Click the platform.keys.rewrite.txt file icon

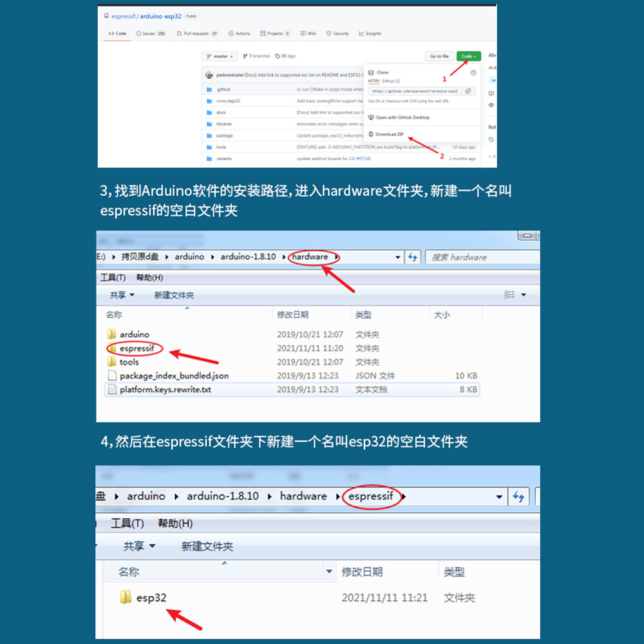coord(111,390)
